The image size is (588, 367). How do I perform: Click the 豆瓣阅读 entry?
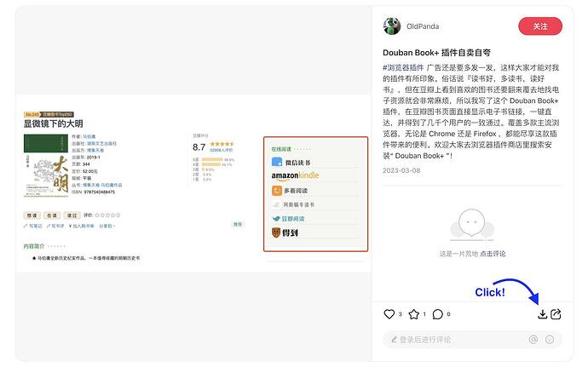(x=288, y=219)
